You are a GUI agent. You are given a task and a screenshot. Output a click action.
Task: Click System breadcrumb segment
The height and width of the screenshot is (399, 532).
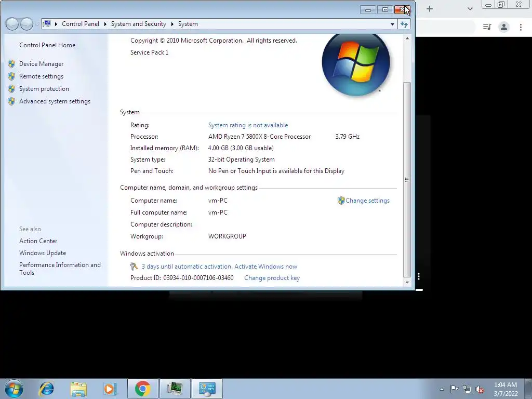188,24
